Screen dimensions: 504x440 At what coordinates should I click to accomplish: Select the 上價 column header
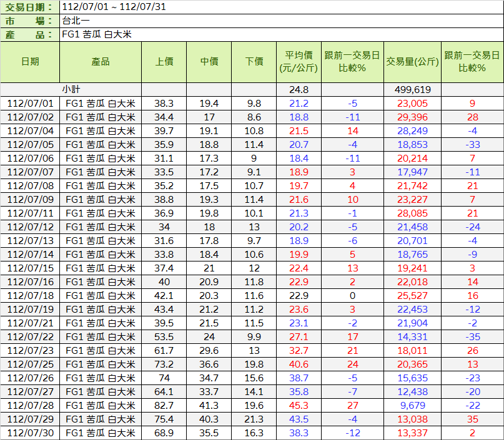coord(164,62)
